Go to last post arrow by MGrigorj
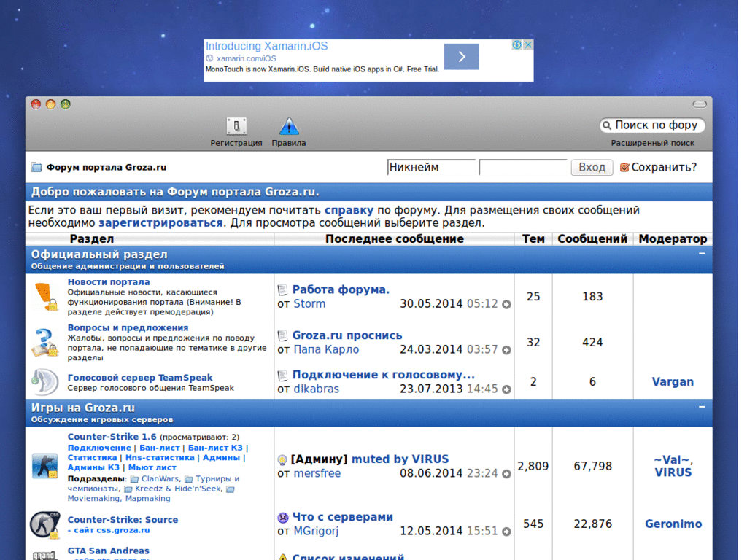 [506, 532]
